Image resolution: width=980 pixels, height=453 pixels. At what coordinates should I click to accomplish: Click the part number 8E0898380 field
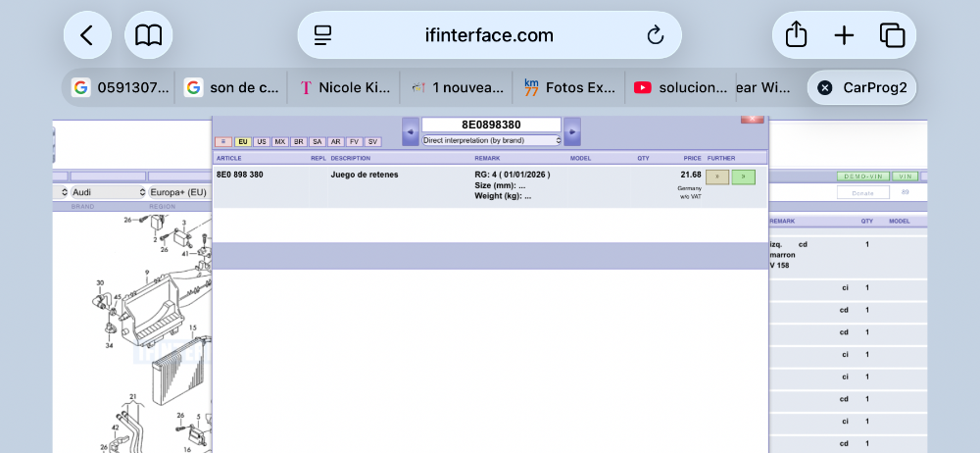(x=491, y=125)
